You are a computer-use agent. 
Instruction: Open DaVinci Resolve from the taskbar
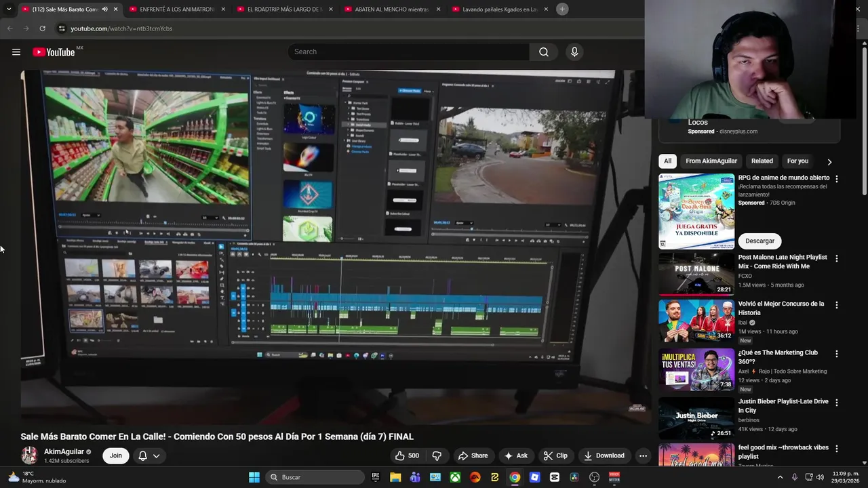[574, 477]
